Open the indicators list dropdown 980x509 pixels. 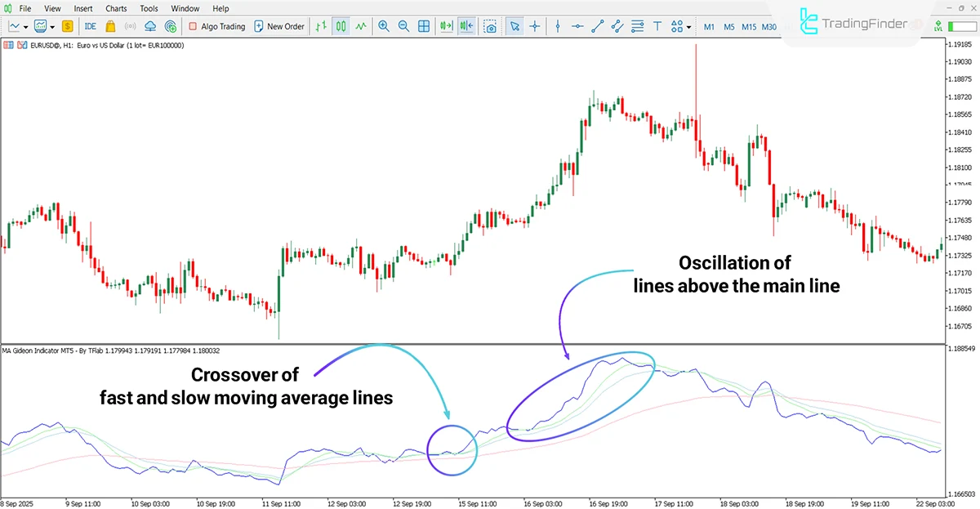pyautogui.click(x=51, y=25)
